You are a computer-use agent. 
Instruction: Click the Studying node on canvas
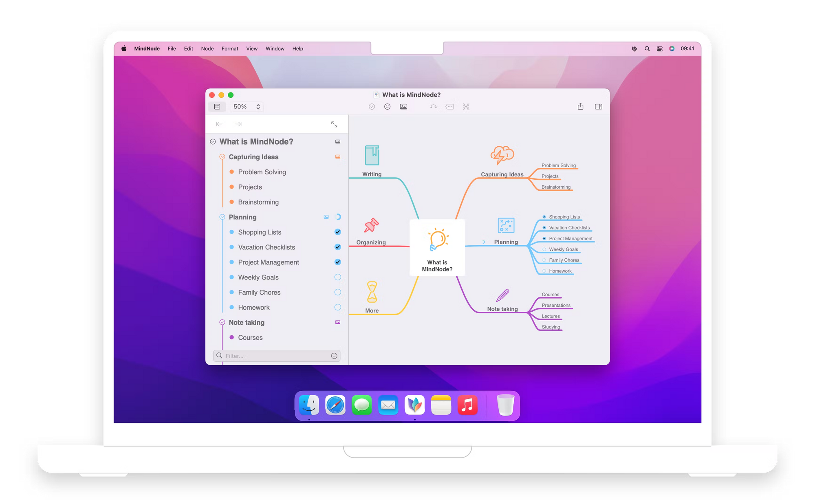pos(551,327)
